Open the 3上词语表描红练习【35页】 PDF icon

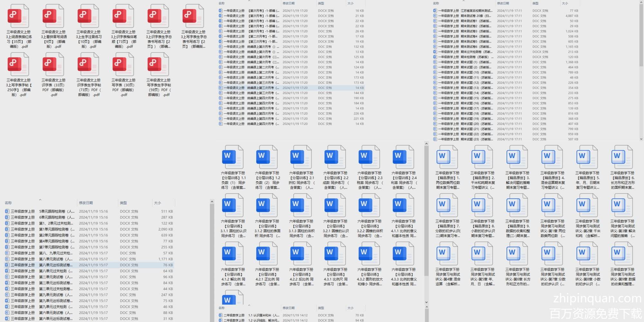18,16
